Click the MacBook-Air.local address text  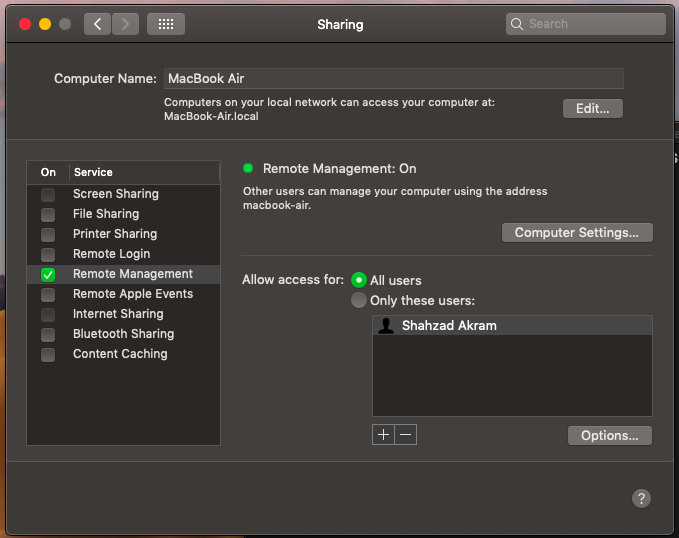point(211,116)
